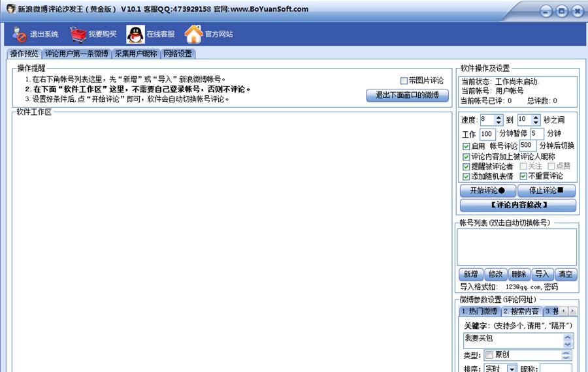Click the switch-after field showing 500
The height and width of the screenshot is (372, 588).
[x=528, y=146]
